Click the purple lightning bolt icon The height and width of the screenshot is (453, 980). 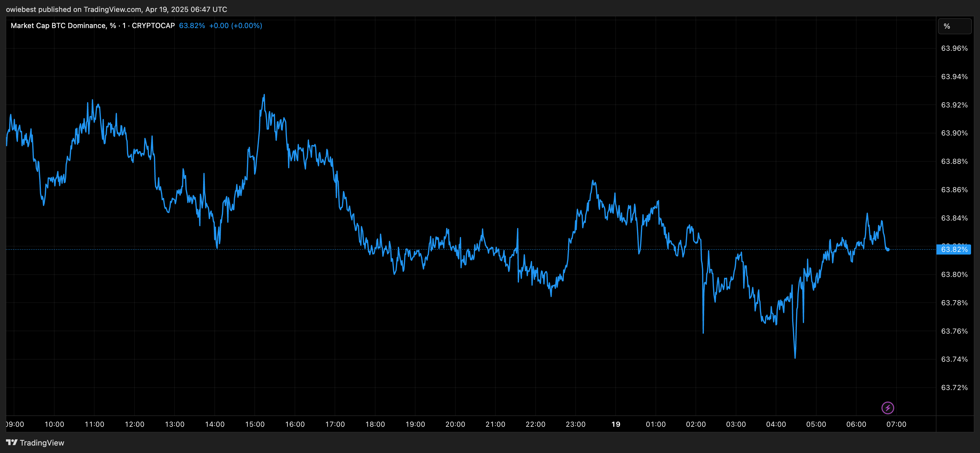point(888,408)
